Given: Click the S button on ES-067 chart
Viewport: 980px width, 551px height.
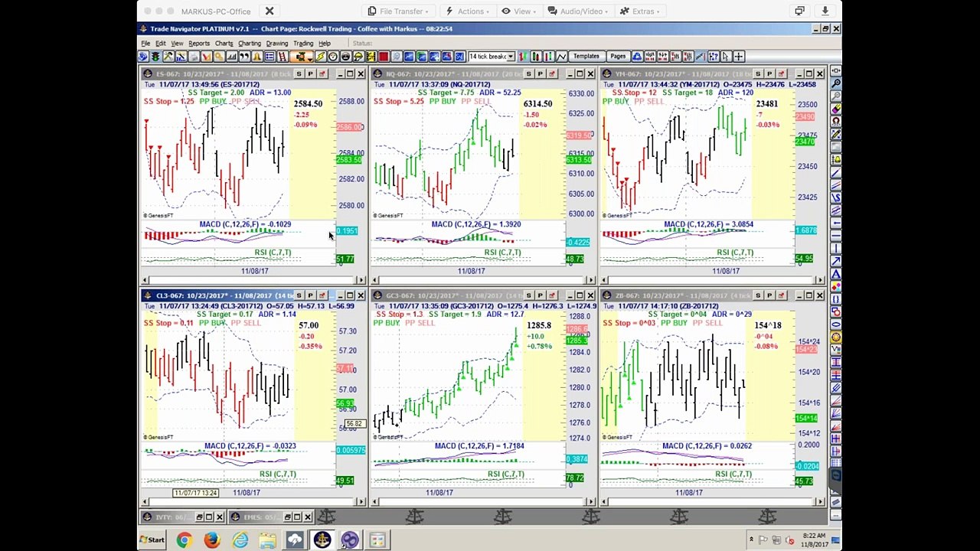Looking at the screenshot, I should coord(299,74).
